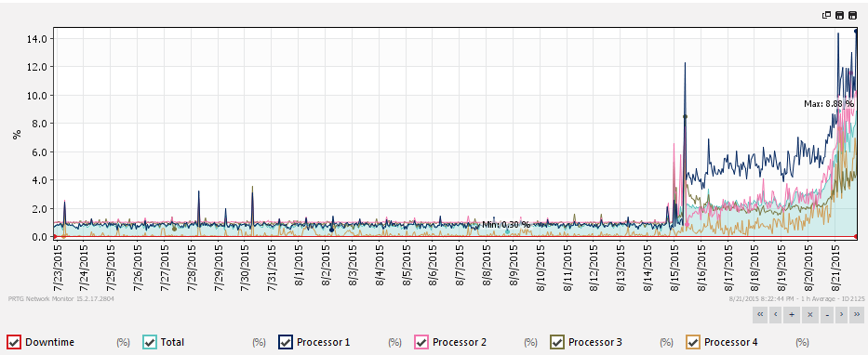Click the 'Min: 0.30 %' annotation
The height and width of the screenshot is (355, 868).
click(x=506, y=225)
